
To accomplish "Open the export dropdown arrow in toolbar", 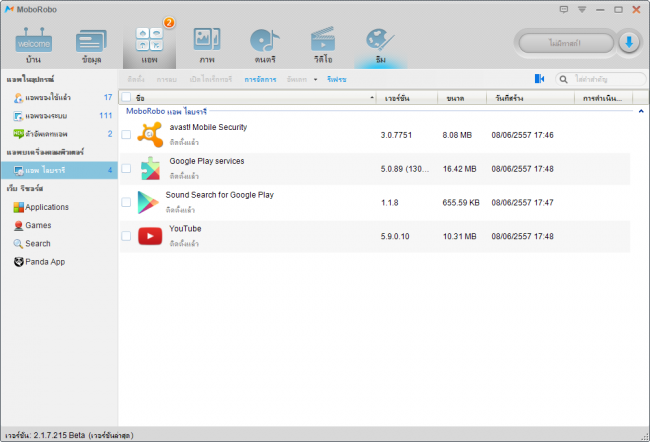I will (x=315, y=80).
